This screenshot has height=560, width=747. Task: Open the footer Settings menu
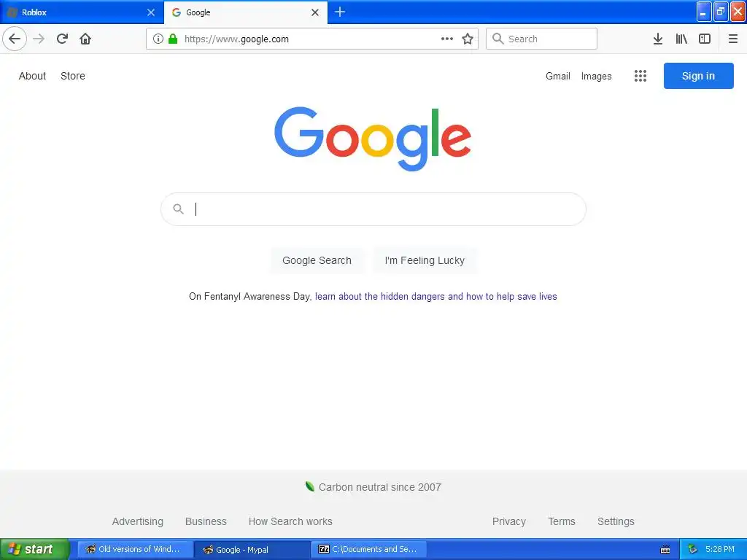[616, 521]
